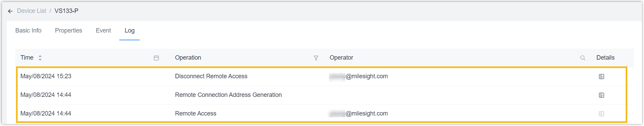Viewport: 644px width, 126px height.
Task: Navigate to Device List breadcrumb
Action: coord(32,11)
